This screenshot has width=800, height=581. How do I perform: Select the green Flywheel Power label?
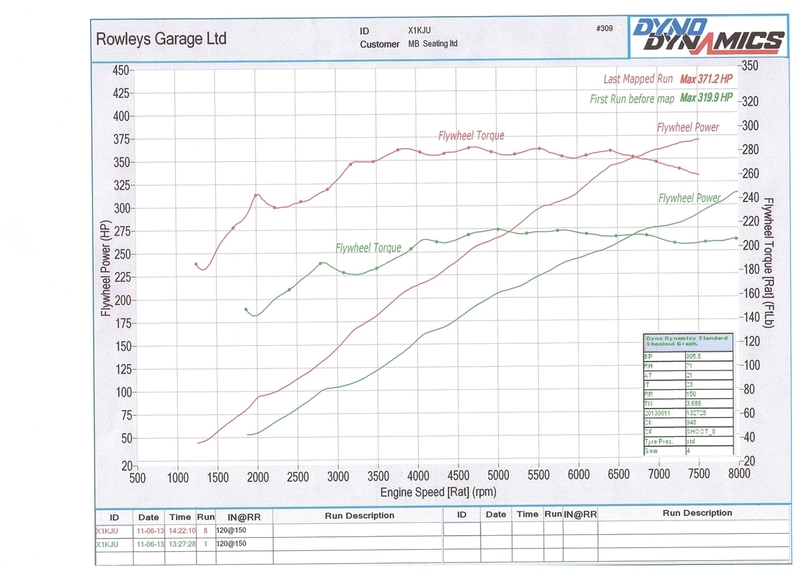[688, 198]
